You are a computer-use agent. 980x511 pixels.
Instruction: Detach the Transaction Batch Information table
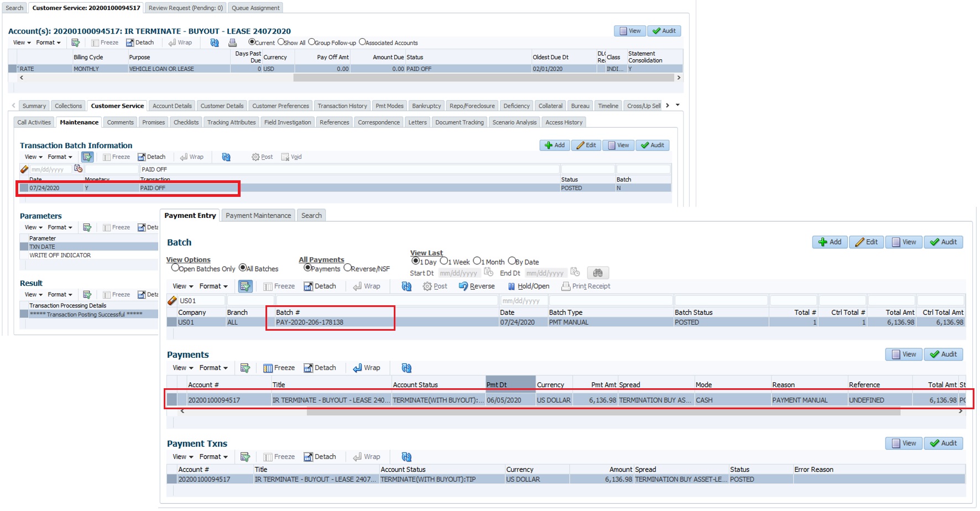pos(152,157)
